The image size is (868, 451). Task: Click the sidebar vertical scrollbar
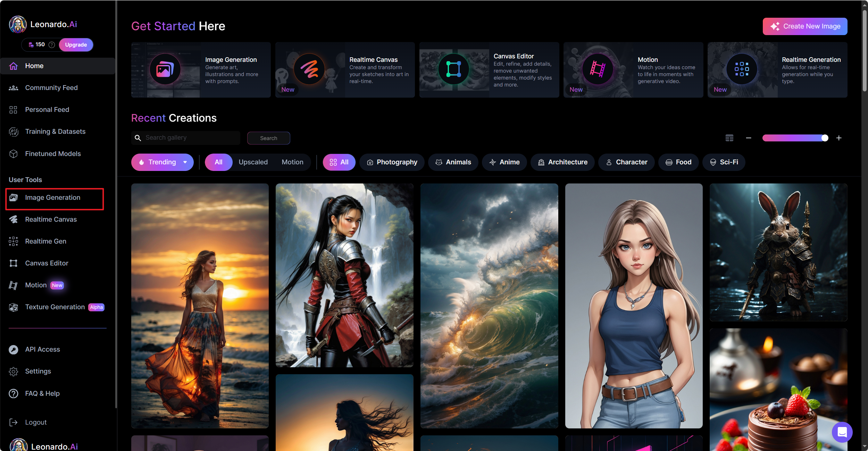pos(116,204)
